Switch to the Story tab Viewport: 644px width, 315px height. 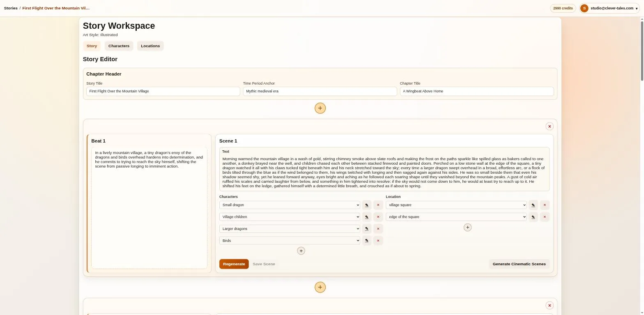[92, 46]
